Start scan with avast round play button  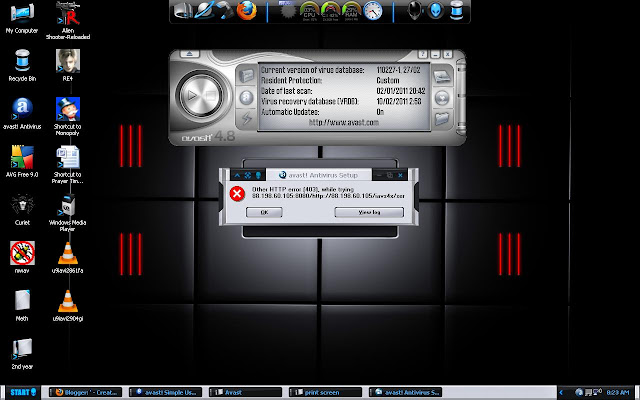click(x=201, y=96)
